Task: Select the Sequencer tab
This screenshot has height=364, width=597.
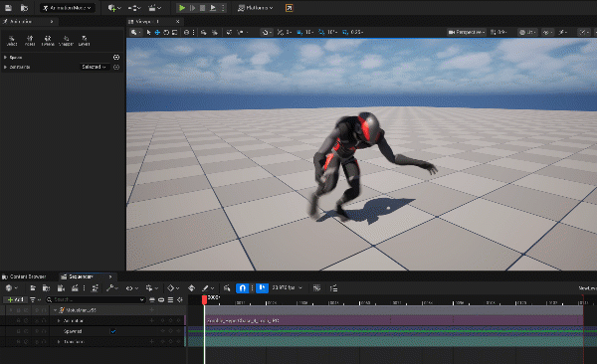Action: tap(81, 276)
